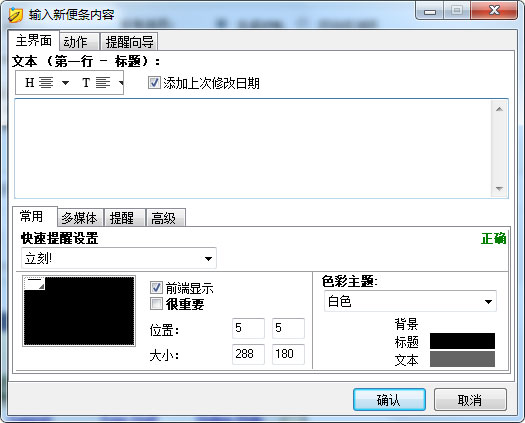
Task: Open the 色彩主题 白色 dropdown
Action: (x=410, y=301)
